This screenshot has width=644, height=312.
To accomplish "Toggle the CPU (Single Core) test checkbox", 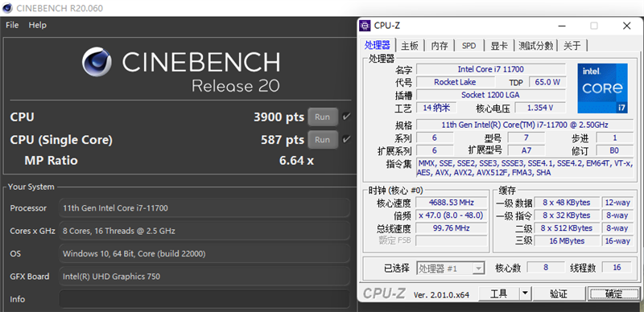I will click(x=346, y=139).
